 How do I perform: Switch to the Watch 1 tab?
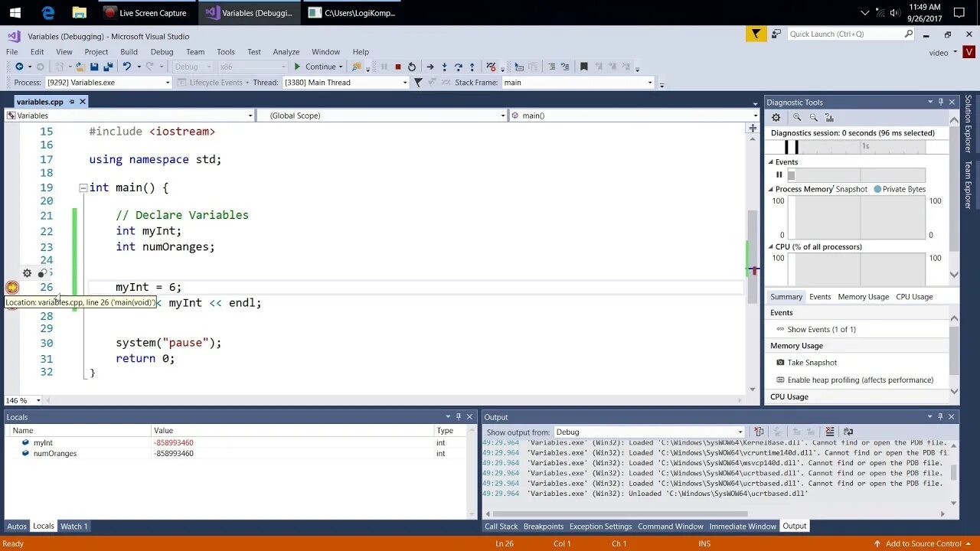click(x=73, y=526)
